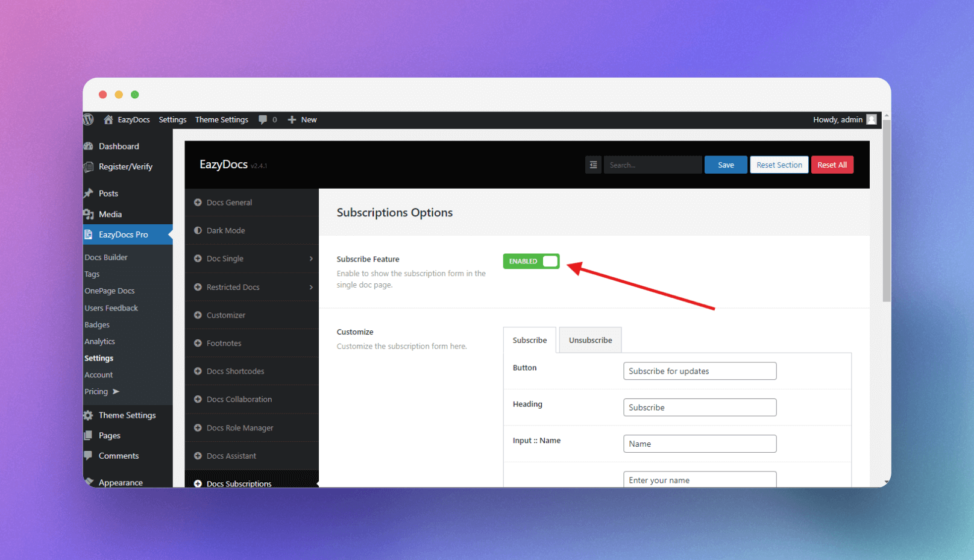
Task: Click the plus icon of Docs Assistant
Action: pyautogui.click(x=198, y=456)
